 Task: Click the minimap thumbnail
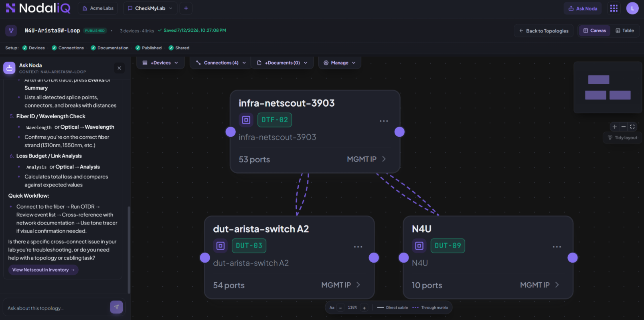click(x=608, y=87)
